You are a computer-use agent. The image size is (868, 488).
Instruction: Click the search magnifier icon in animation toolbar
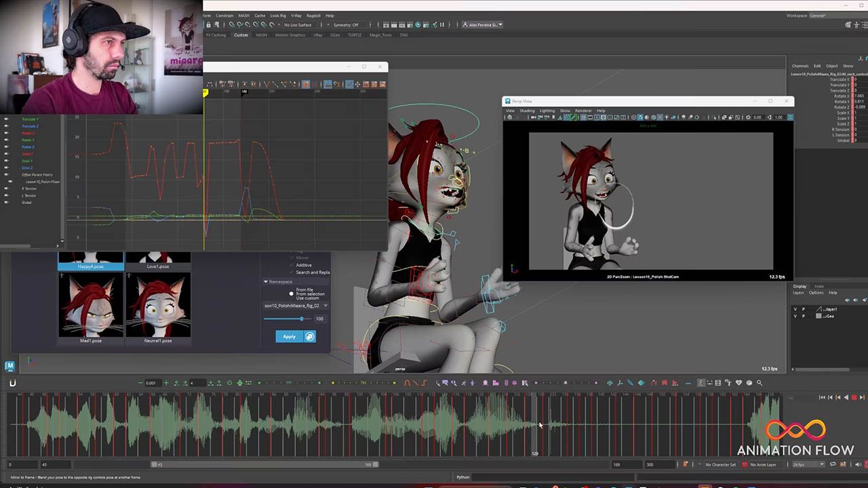(x=759, y=383)
